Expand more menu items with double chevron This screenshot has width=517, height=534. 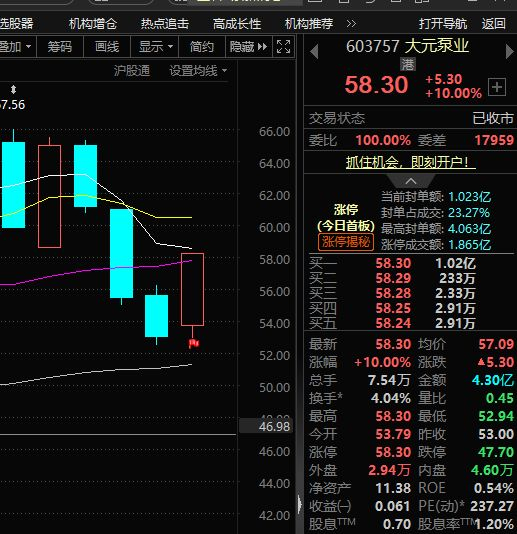351,23
